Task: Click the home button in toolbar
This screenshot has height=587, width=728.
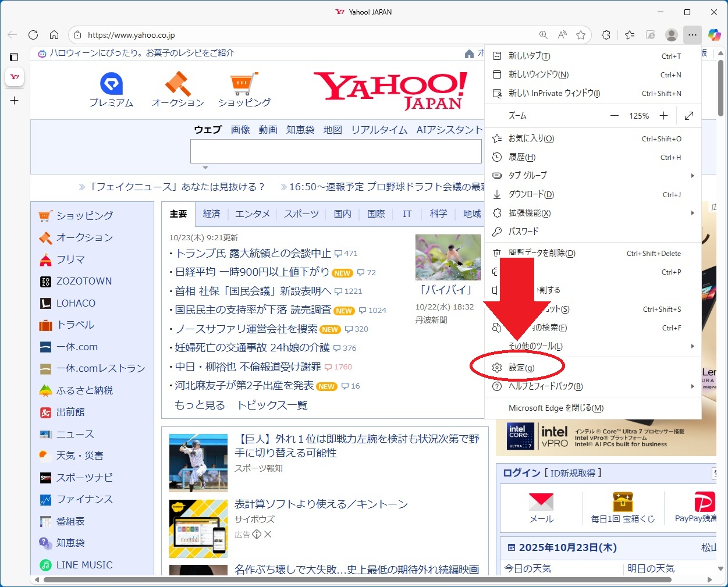Action: point(54,35)
